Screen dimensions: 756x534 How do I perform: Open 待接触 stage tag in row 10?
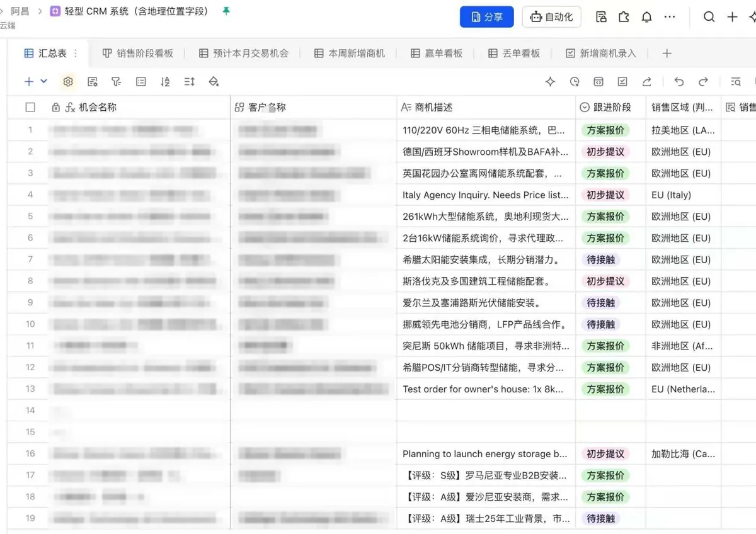click(x=600, y=324)
